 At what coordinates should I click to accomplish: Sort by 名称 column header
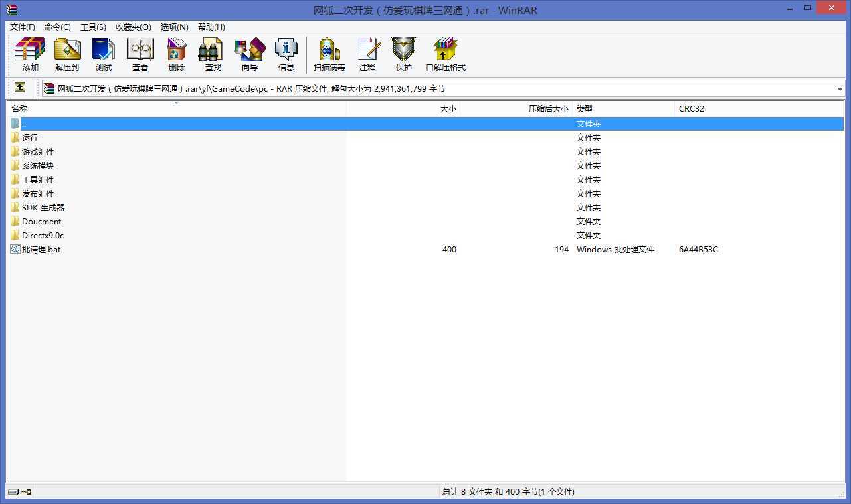[20, 108]
